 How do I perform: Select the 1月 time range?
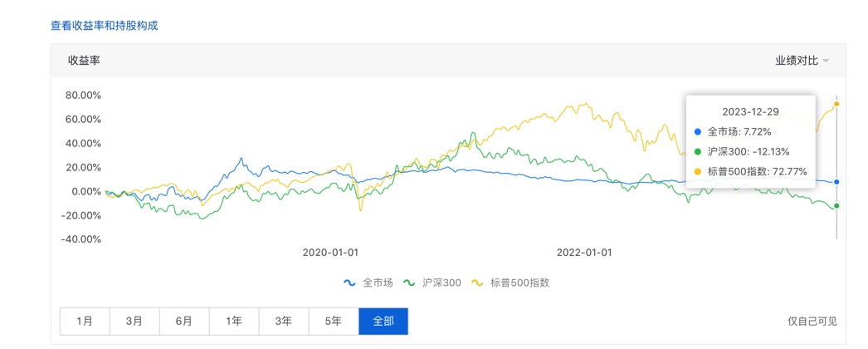84,322
